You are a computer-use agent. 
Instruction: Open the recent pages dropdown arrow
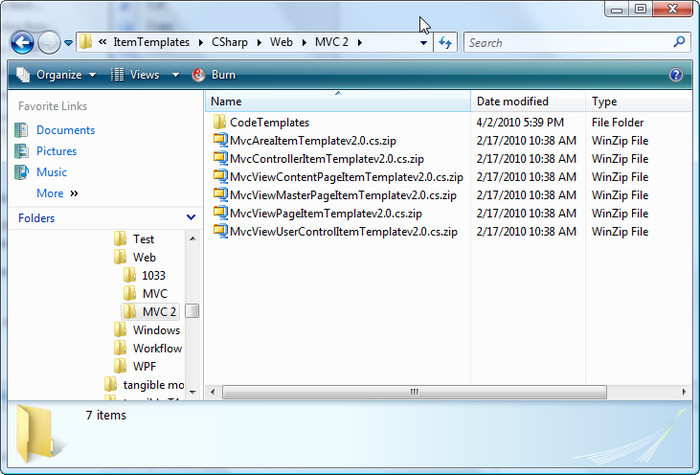point(68,43)
